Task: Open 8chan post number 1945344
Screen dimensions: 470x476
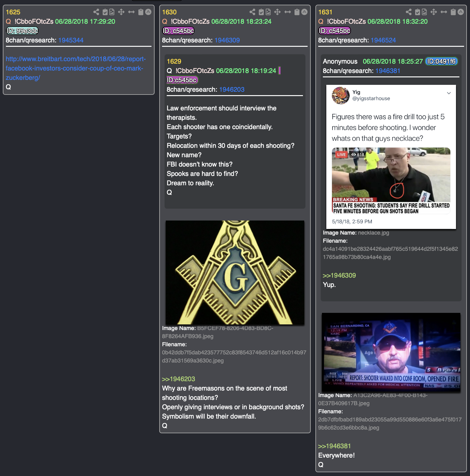Action: coord(71,40)
